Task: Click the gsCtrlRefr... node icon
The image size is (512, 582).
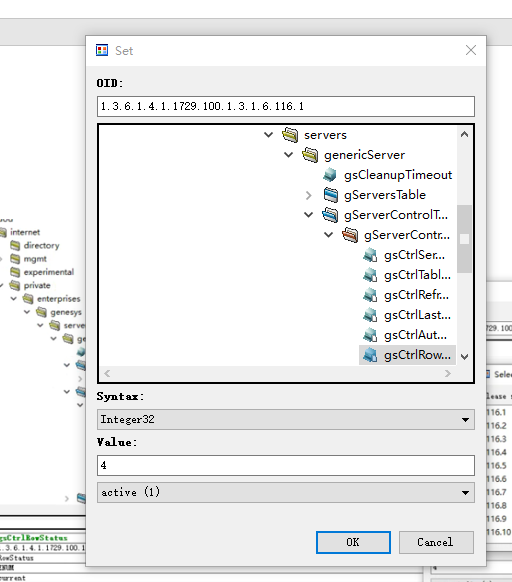Action: [x=370, y=295]
